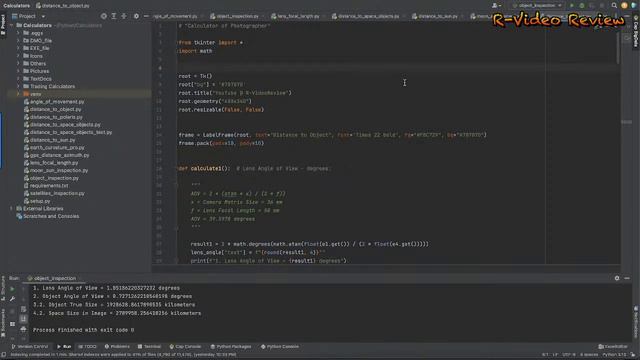Expand the .eggs folder
Image resolution: width=640 pixels, height=360 pixels.
(18, 33)
